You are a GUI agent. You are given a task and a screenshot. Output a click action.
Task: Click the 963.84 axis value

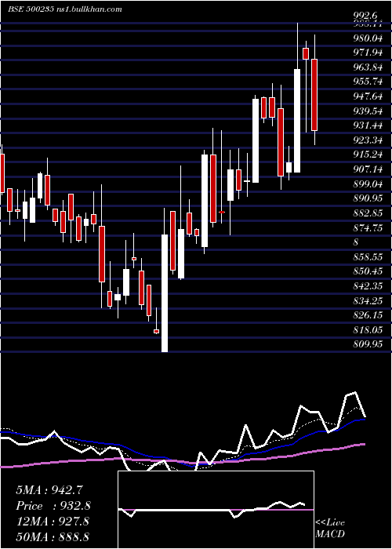tap(368, 67)
